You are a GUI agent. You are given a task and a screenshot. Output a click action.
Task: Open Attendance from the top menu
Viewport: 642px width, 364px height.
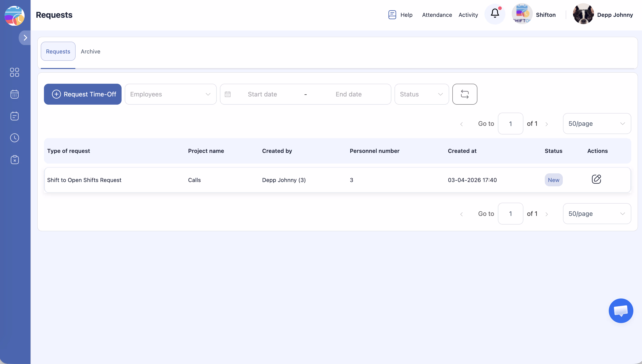point(437,15)
